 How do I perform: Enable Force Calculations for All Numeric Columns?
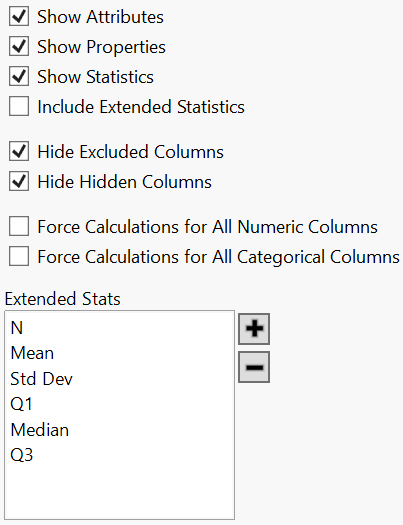coord(19,226)
